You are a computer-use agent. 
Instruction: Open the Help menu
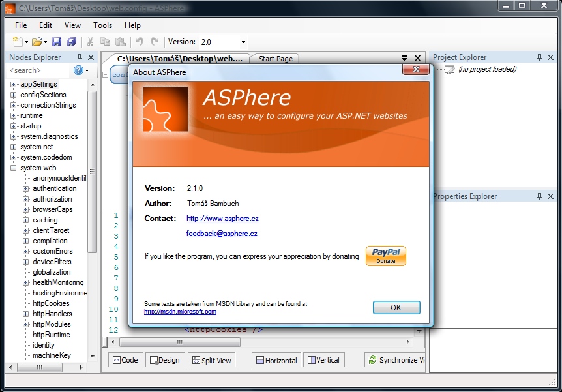132,25
